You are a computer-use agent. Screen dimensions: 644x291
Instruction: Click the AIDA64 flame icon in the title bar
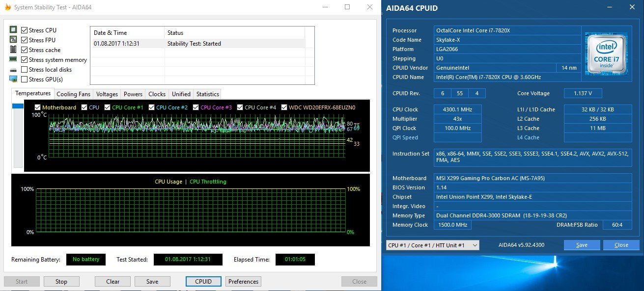click(x=7, y=7)
